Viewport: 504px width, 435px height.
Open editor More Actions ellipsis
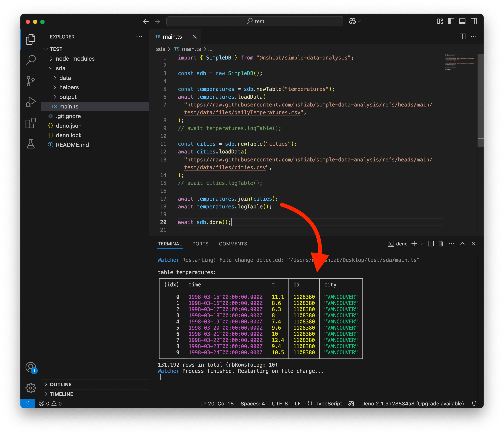(x=474, y=36)
